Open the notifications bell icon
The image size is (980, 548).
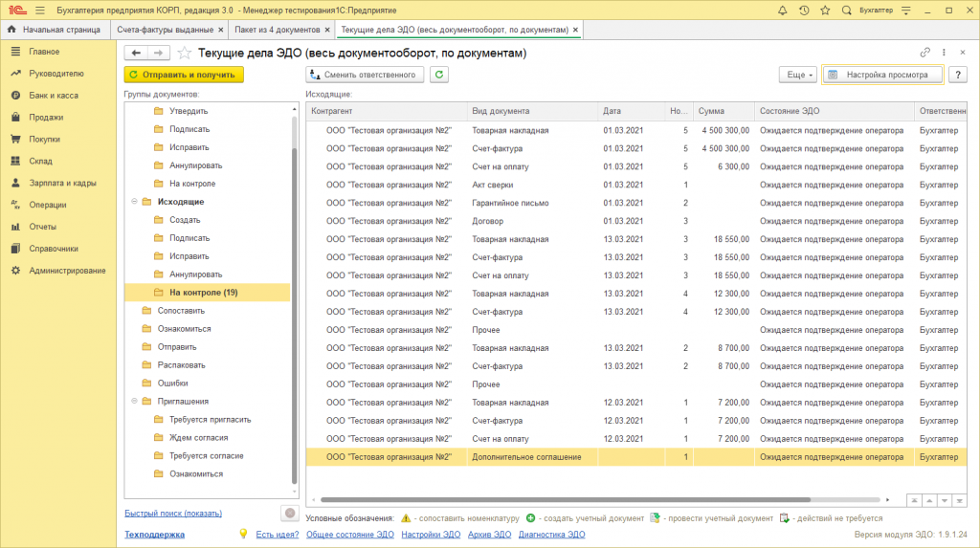click(785, 10)
